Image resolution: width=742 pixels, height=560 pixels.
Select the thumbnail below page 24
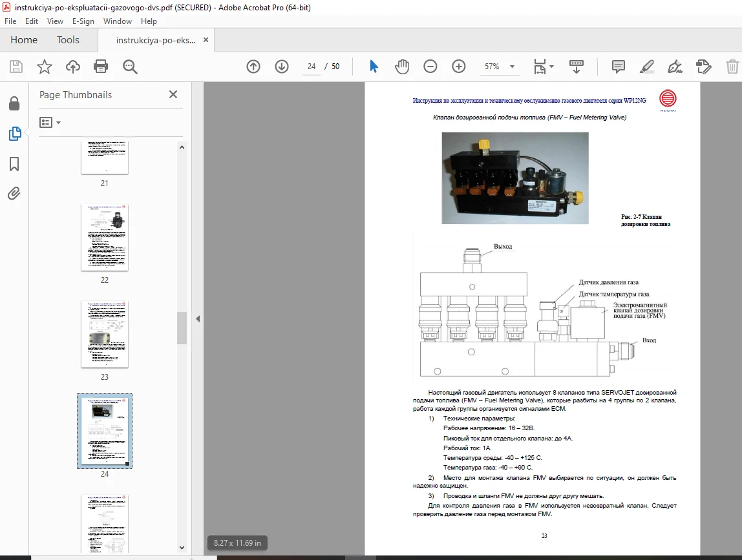click(105, 524)
